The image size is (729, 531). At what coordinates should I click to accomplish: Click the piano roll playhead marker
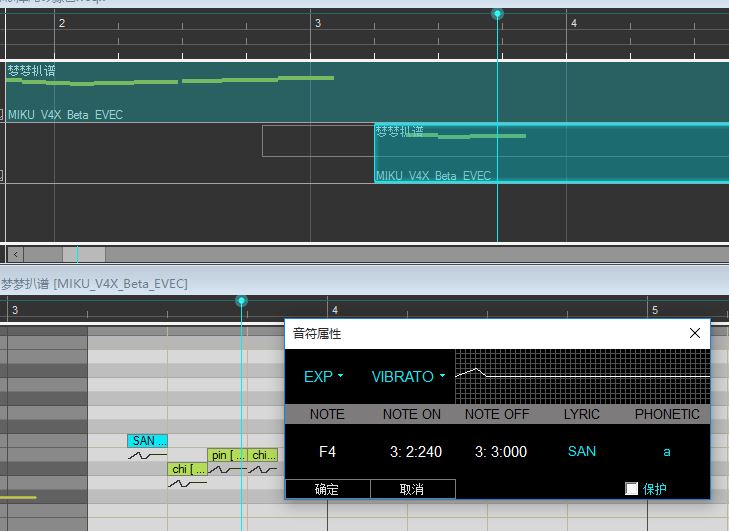(241, 301)
